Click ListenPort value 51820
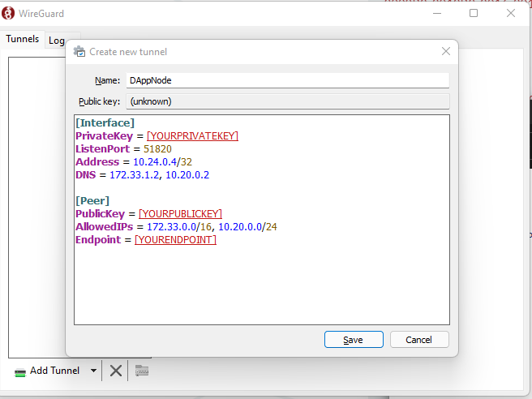The width and height of the screenshot is (532, 399). (x=157, y=149)
